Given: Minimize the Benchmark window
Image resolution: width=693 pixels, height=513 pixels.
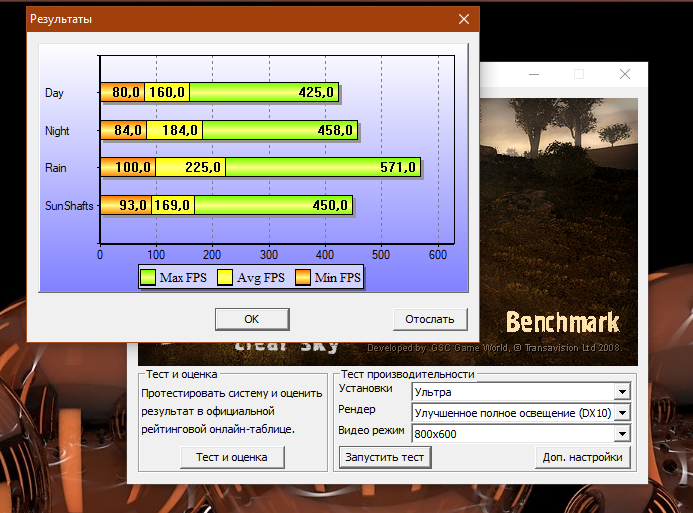Looking at the screenshot, I should [x=534, y=74].
